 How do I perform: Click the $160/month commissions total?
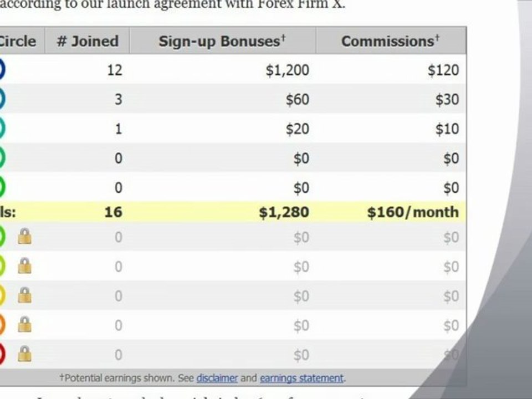(413, 212)
